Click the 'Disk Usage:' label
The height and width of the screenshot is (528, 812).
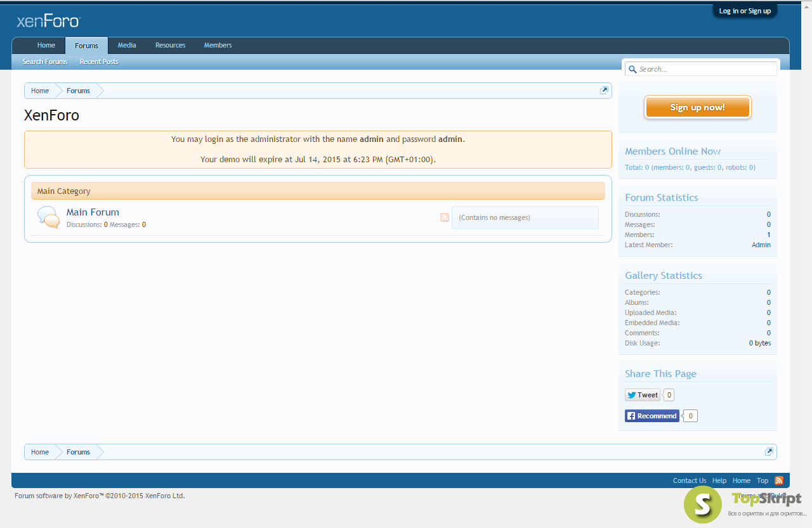tap(642, 343)
